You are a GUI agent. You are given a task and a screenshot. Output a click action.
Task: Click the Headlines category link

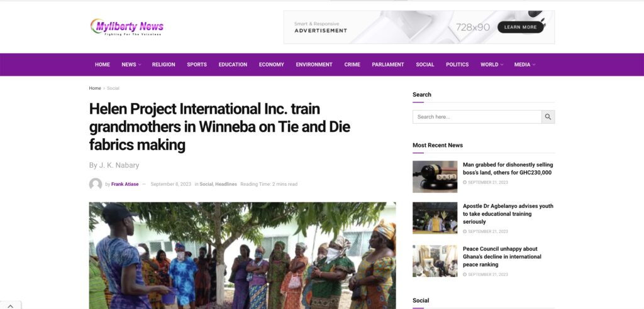226,184
